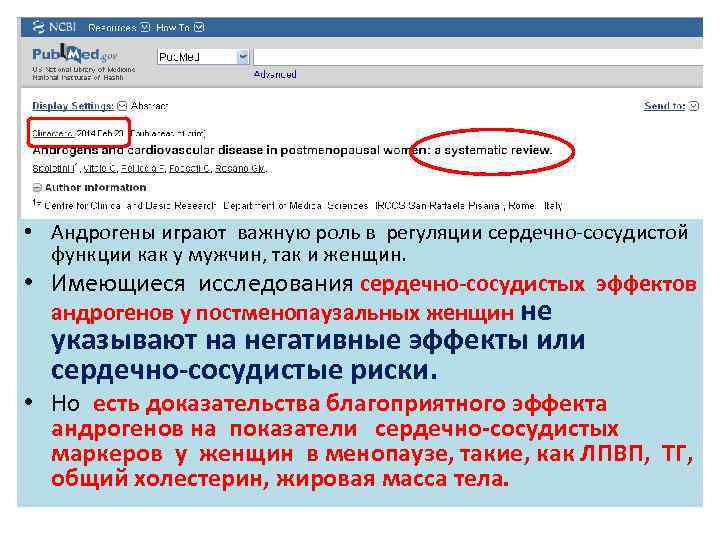This screenshot has width=720, height=540.
Task: Open author Vitale C link
Action: pyautogui.click(x=100, y=169)
